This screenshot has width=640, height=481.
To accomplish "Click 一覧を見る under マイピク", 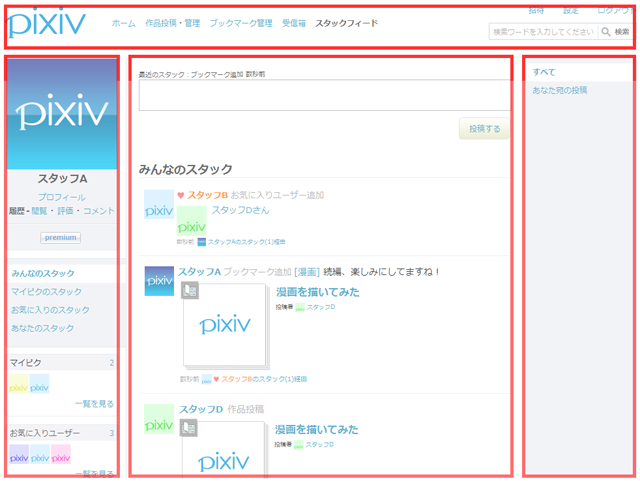I will click(x=94, y=404).
